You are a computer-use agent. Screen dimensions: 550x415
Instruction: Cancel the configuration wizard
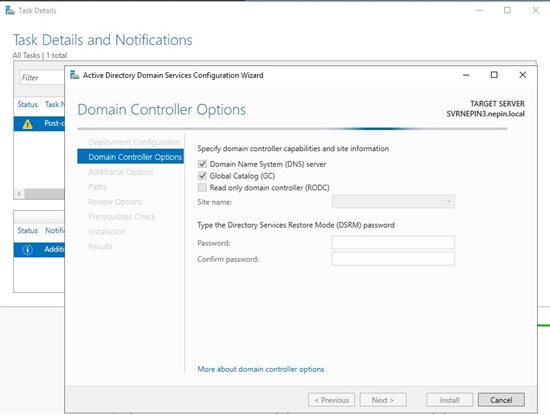pos(501,400)
